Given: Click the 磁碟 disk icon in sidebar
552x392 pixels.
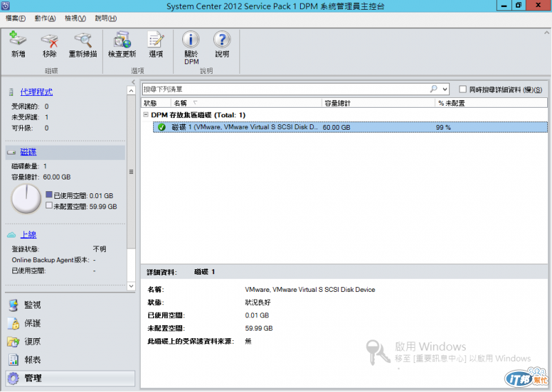Looking at the screenshot, I should tap(12, 153).
